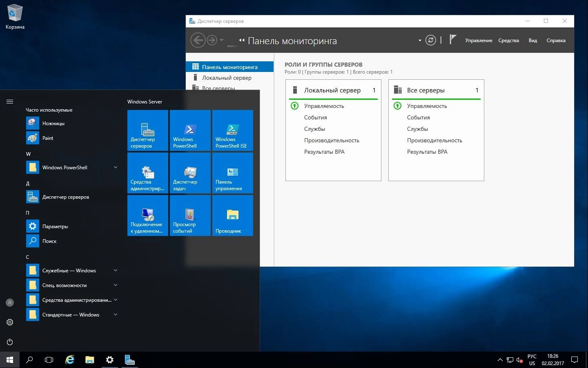588x368 pixels.
Task: Open the Подключение к удаленному tile
Action: point(148,215)
